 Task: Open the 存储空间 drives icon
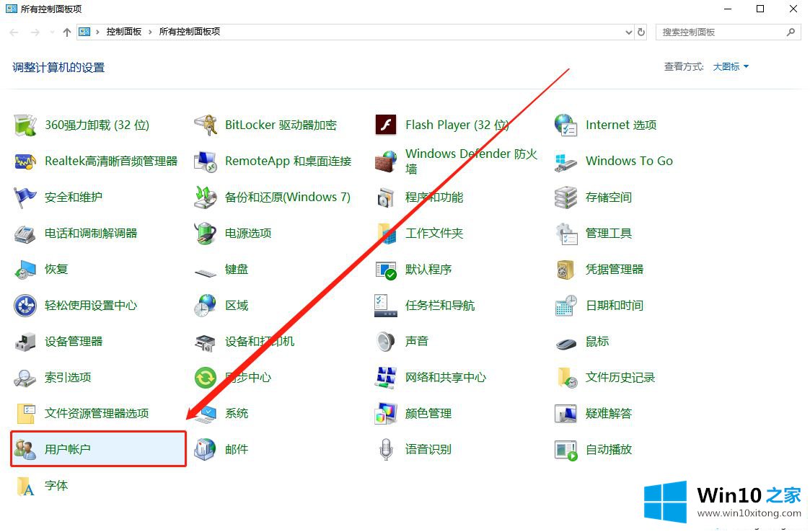[565, 198]
